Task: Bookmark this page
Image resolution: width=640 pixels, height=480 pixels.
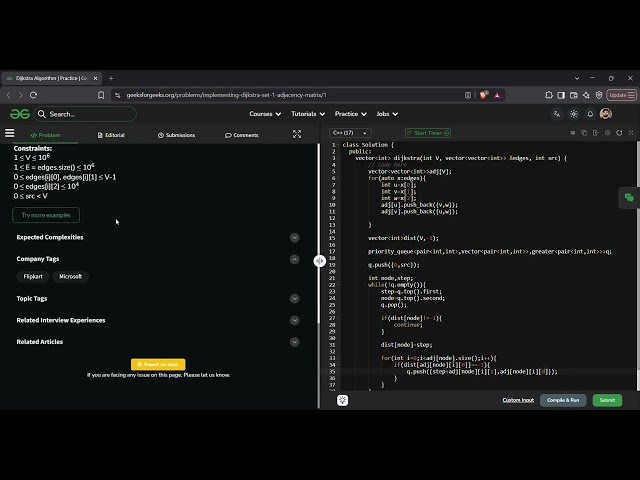Action: (101, 95)
